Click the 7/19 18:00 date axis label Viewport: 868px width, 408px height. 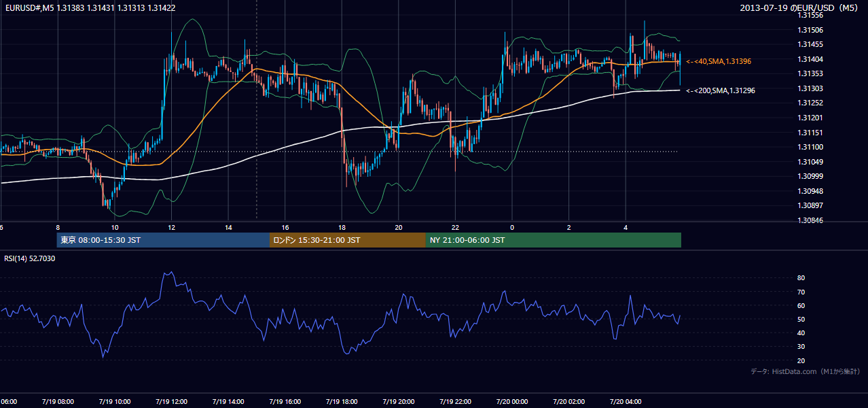(342, 401)
